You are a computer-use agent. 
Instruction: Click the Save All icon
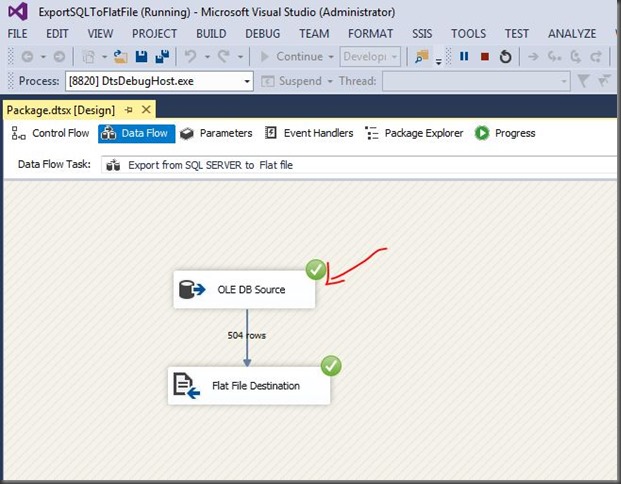point(162,57)
